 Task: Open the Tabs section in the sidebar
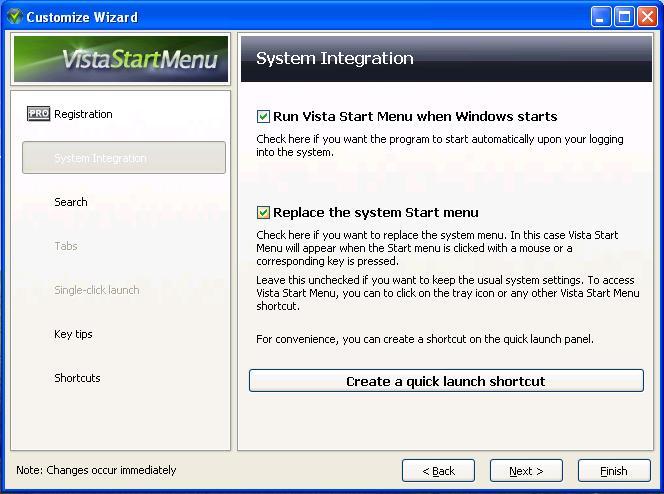[x=66, y=246]
